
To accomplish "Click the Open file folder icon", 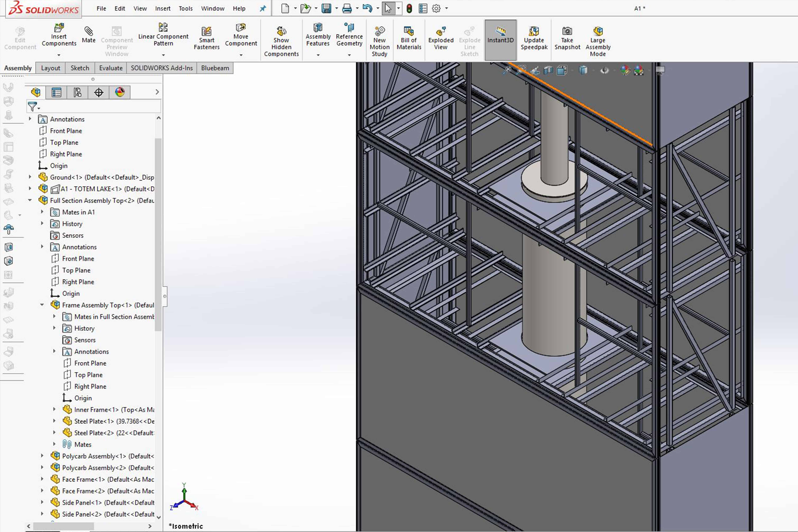I will coord(305,8).
